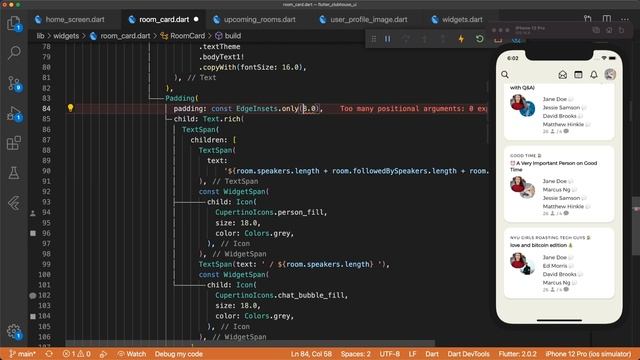Click unsaved dot on room_card.dart tab

[196, 19]
